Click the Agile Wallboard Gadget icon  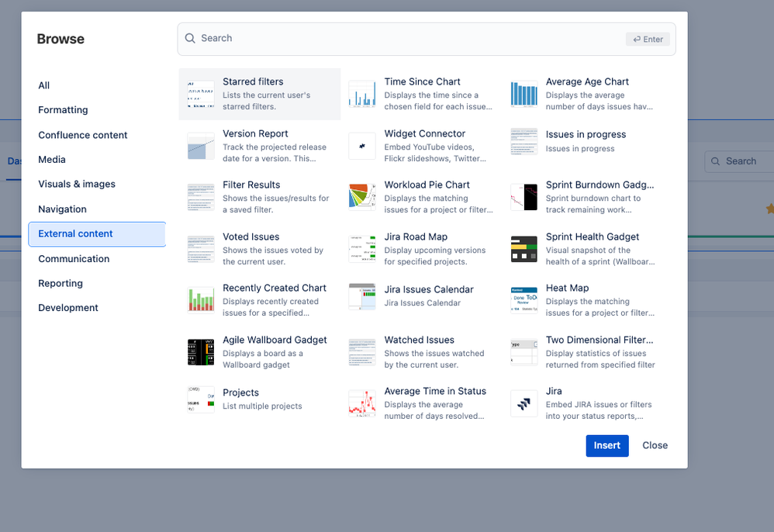tap(201, 352)
